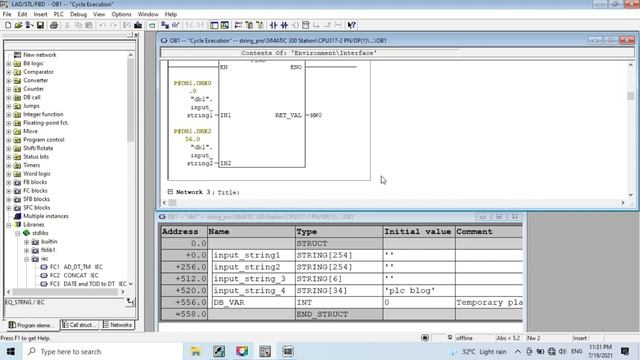This screenshot has height=360, width=640.
Task: Expand the builtin library node
Action: 27,242
